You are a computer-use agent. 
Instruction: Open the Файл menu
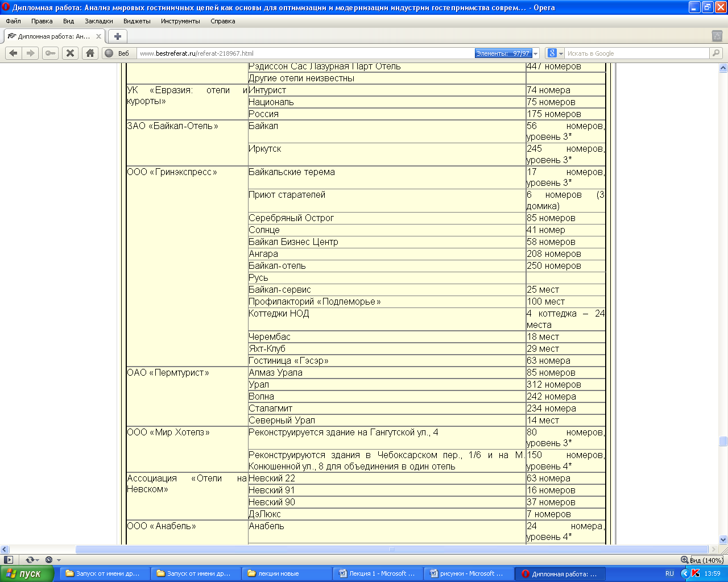click(x=14, y=21)
